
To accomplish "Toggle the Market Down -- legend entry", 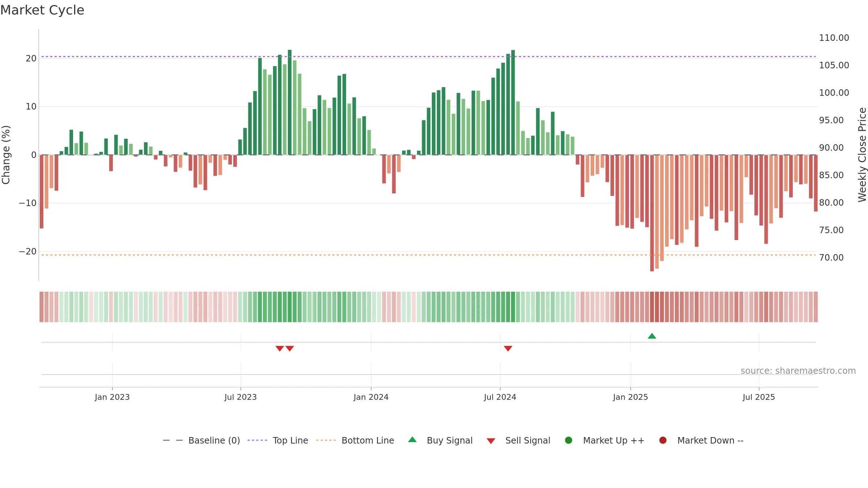I will (x=701, y=440).
